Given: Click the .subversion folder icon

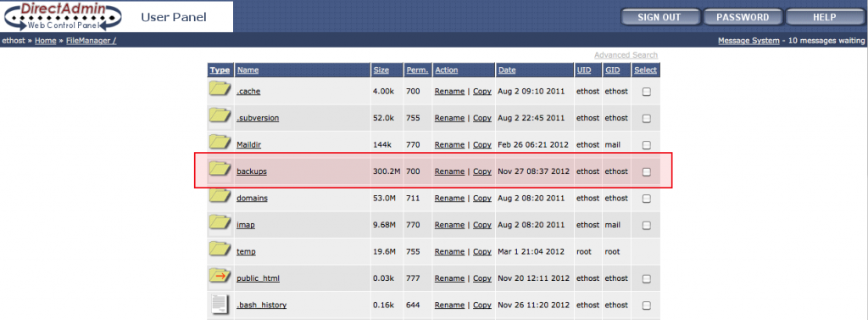Looking at the screenshot, I should pos(220,116).
